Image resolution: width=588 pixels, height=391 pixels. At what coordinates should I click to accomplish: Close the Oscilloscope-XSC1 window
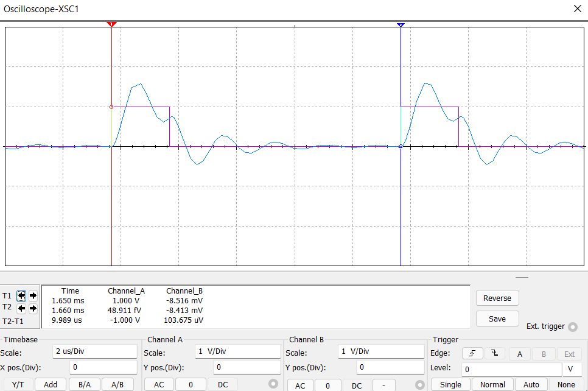(x=578, y=9)
